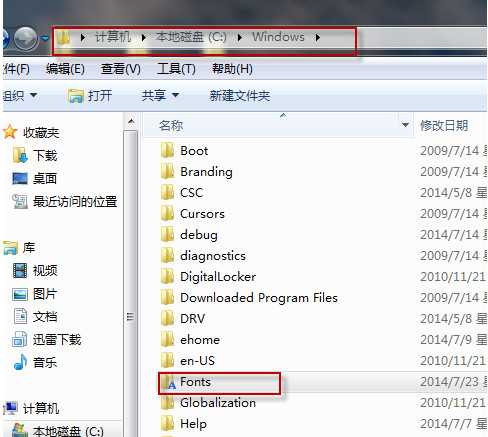
Task: Open the 迅雷下载 library
Action: [x=57, y=340]
